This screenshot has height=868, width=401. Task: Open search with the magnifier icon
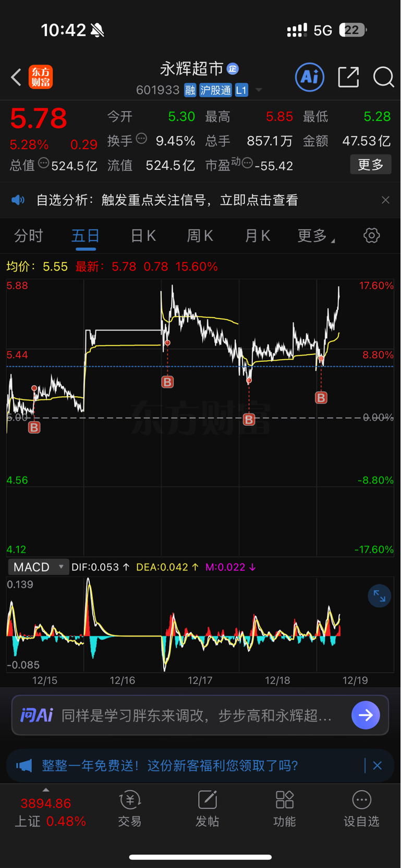pyautogui.click(x=384, y=77)
